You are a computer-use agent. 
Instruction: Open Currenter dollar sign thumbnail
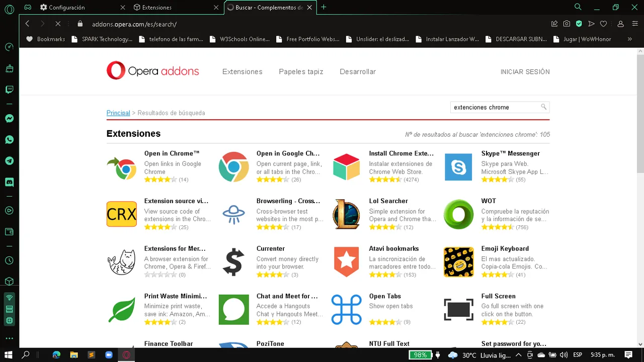(x=233, y=262)
